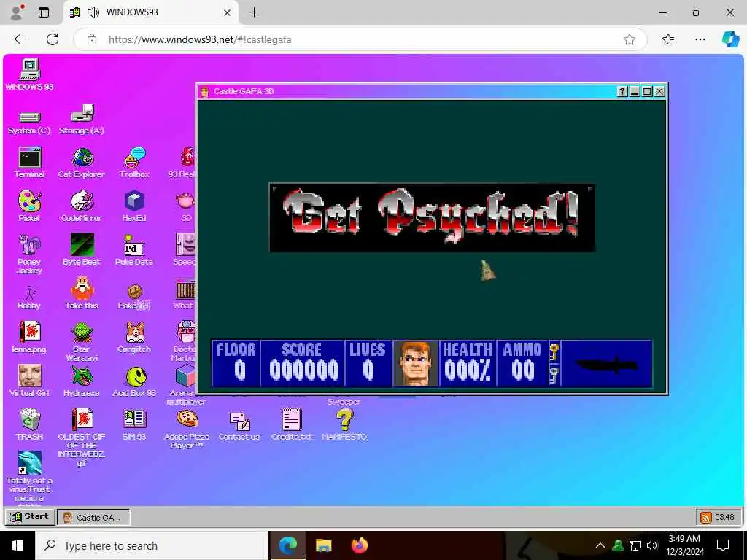747x560 pixels.
Task: Click the Get Psyched! banner in game
Action: coord(432,217)
